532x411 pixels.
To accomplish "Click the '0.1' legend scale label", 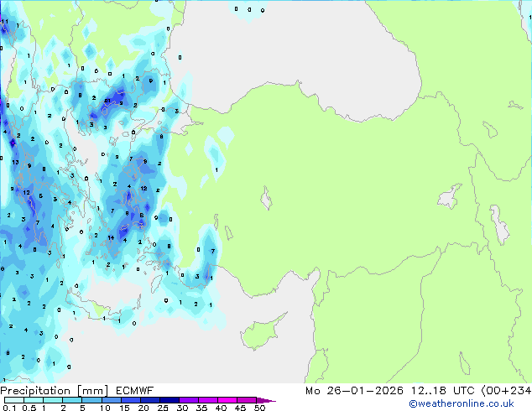I will pos(9,408).
